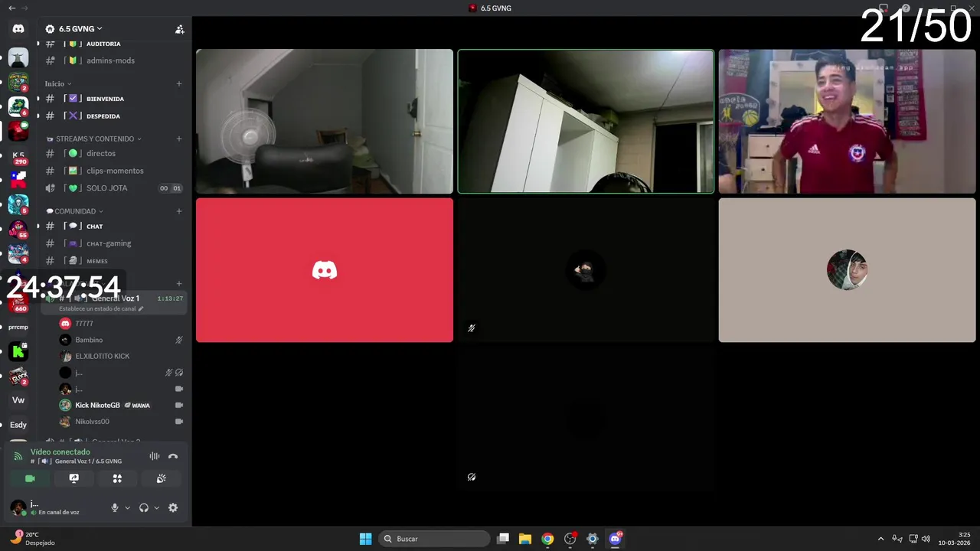Open the CHAT channel
980x551 pixels.
click(113, 226)
